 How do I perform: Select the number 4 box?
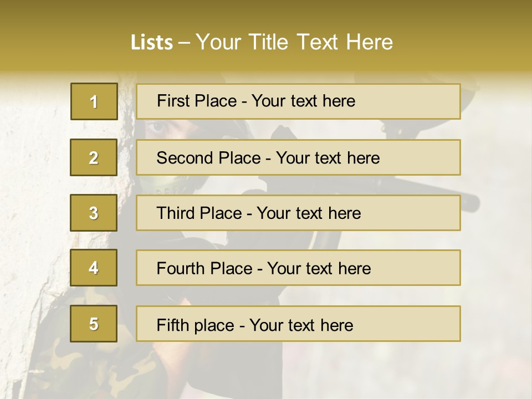[x=94, y=268]
